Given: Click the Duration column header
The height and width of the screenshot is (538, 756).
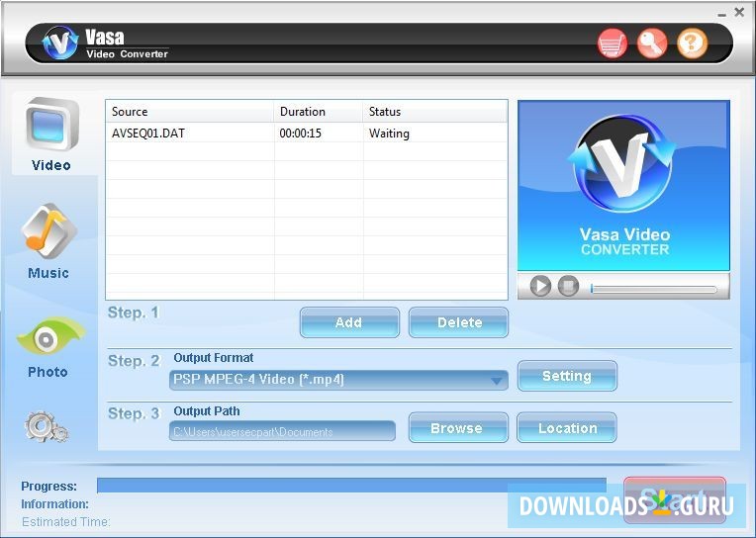Looking at the screenshot, I should (319, 112).
